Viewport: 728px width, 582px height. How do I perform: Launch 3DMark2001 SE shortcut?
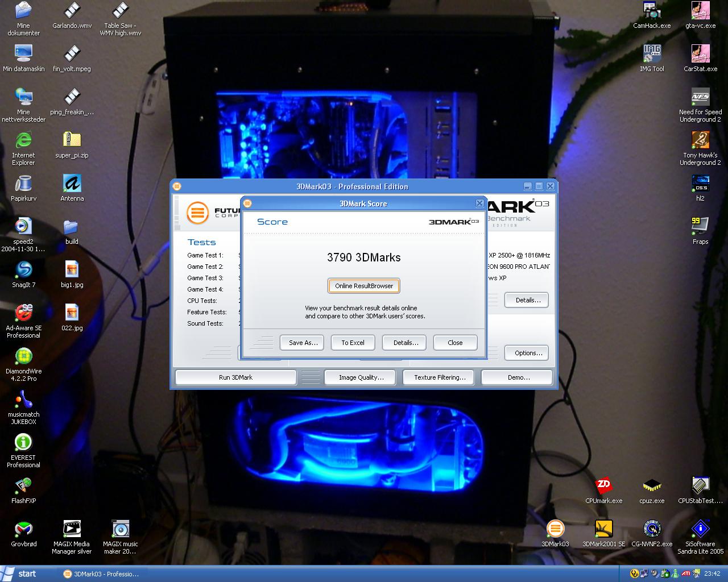603,529
